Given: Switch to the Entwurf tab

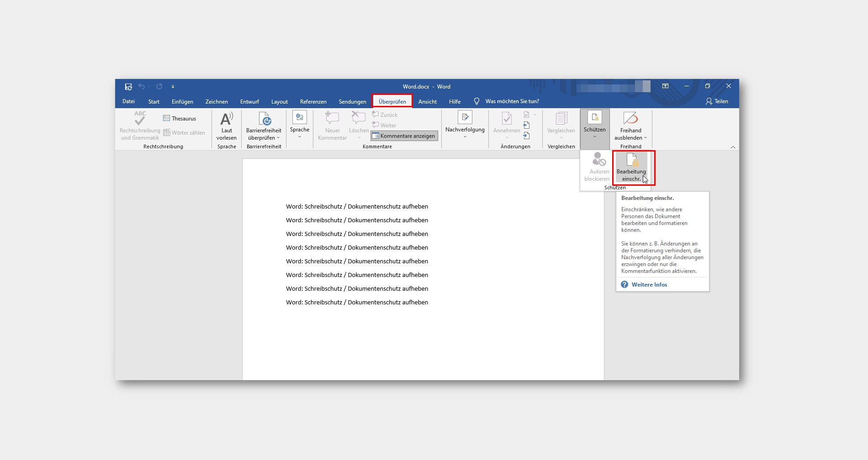Looking at the screenshot, I should (249, 101).
